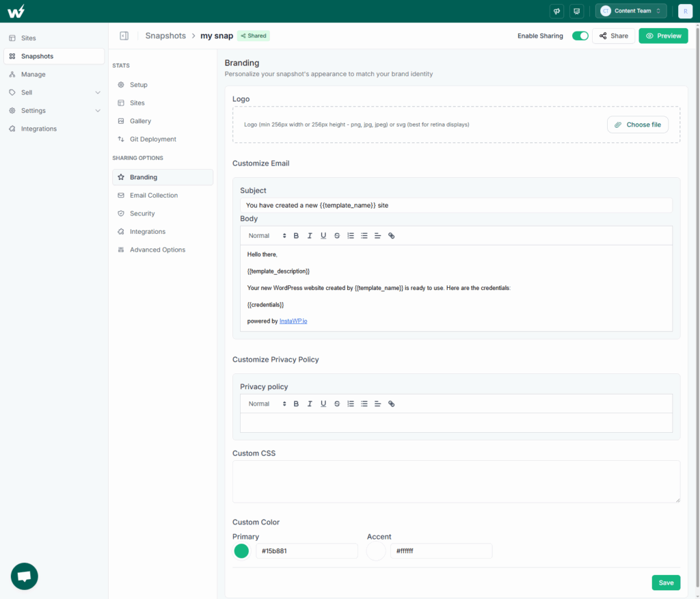Toggle italic in the Privacy policy editor
700x599 pixels.
310,404
